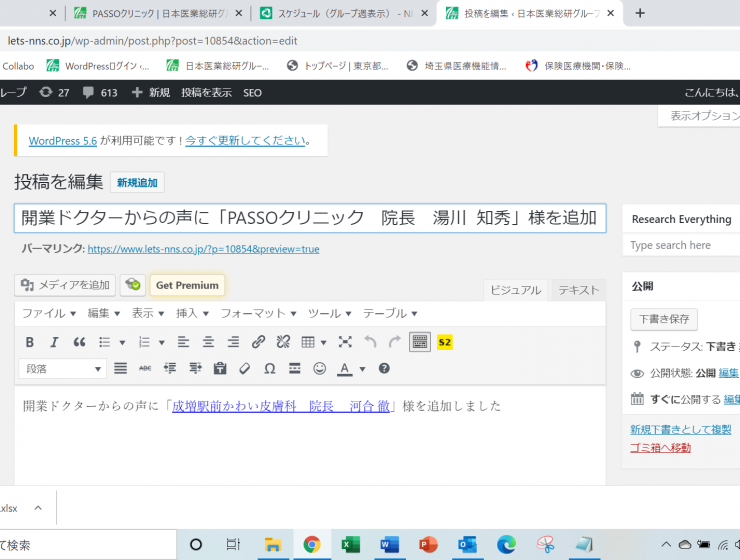This screenshot has height=560, width=740.
Task: Open the 挿入 menu
Action: tap(192, 313)
